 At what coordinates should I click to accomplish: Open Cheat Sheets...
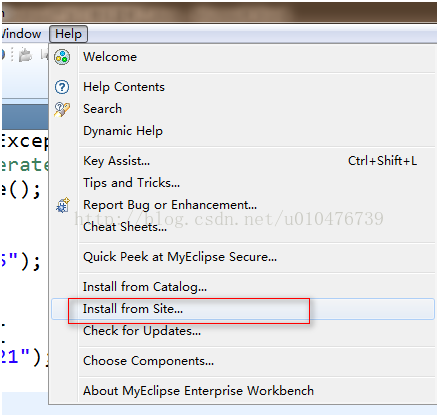coord(243,227)
